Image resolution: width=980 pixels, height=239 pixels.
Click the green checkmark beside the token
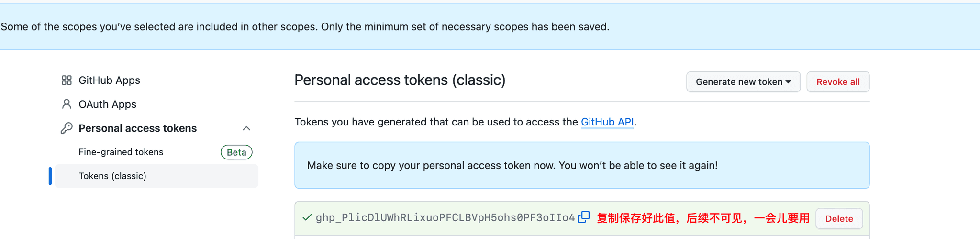307,217
